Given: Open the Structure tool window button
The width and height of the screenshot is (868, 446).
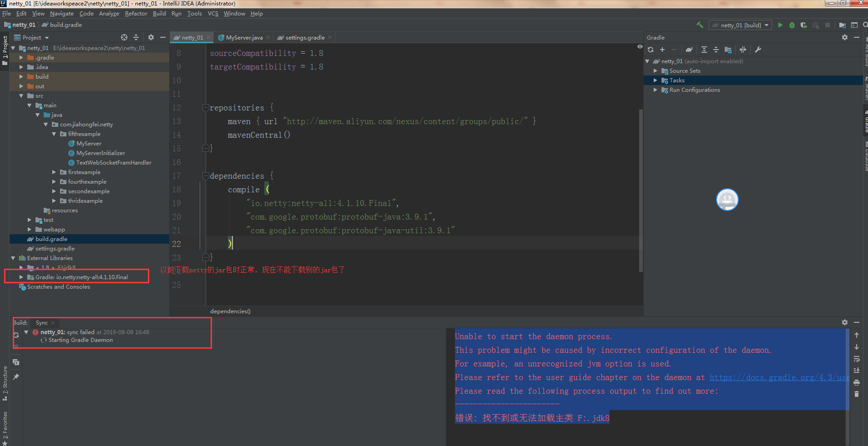Looking at the screenshot, I should pos(5,383).
